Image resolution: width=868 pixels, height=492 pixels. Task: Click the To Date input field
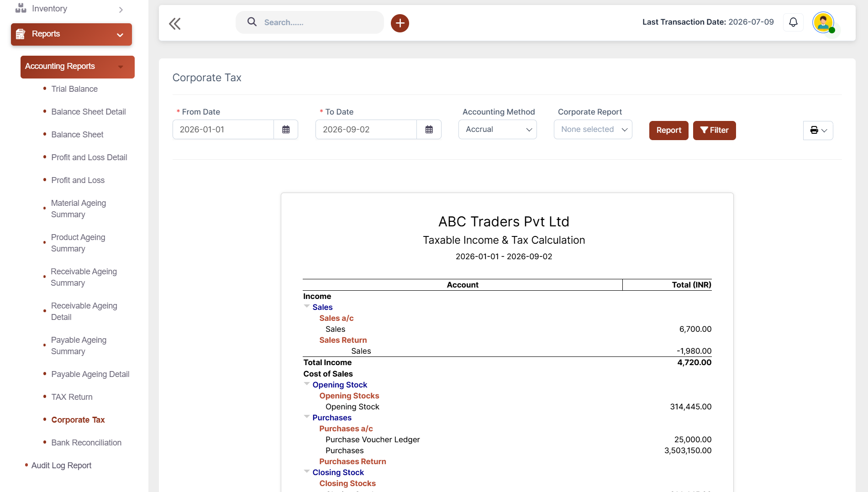tap(366, 130)
